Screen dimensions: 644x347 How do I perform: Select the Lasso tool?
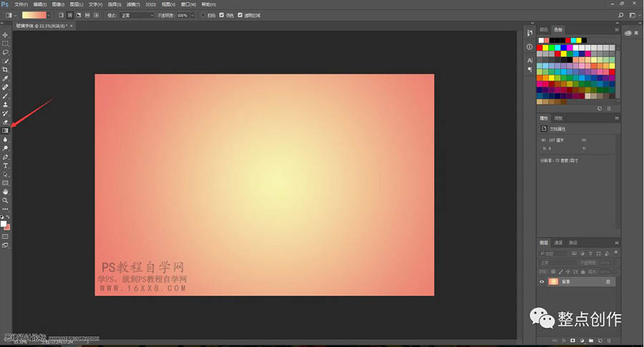click(5, 52)
